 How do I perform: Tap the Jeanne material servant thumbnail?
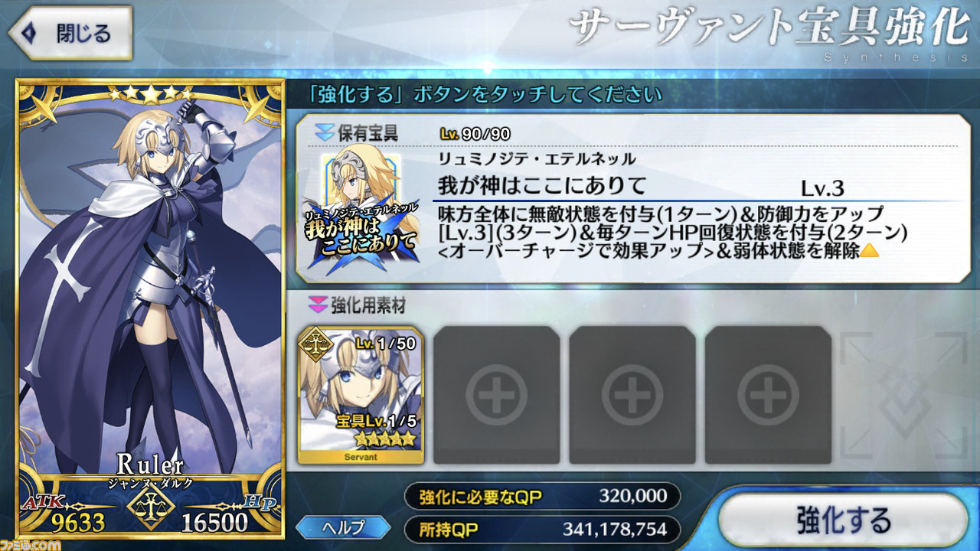click(361, 394)
